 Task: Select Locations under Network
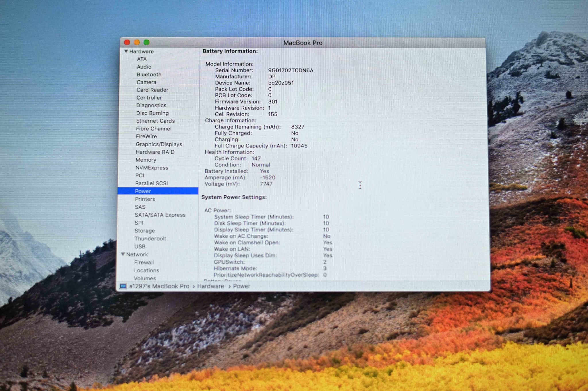pos(146,271)
